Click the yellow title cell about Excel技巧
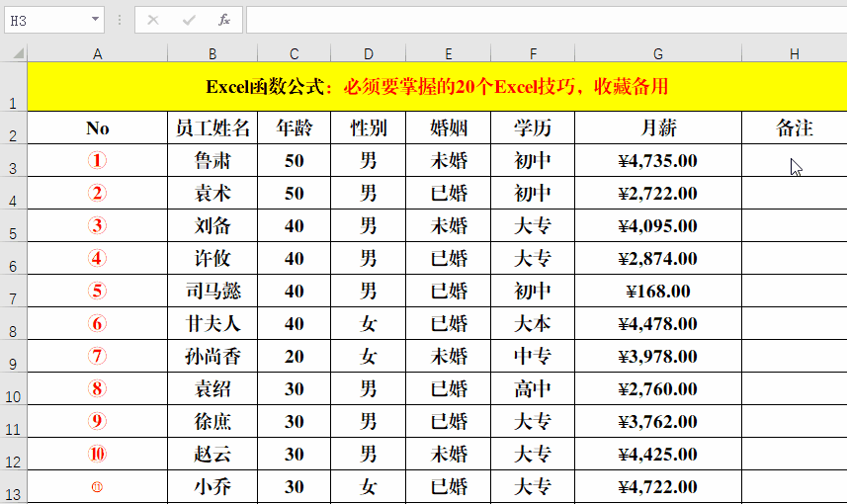The width and height of the screenshot is (847, 504). pos(437,86)
